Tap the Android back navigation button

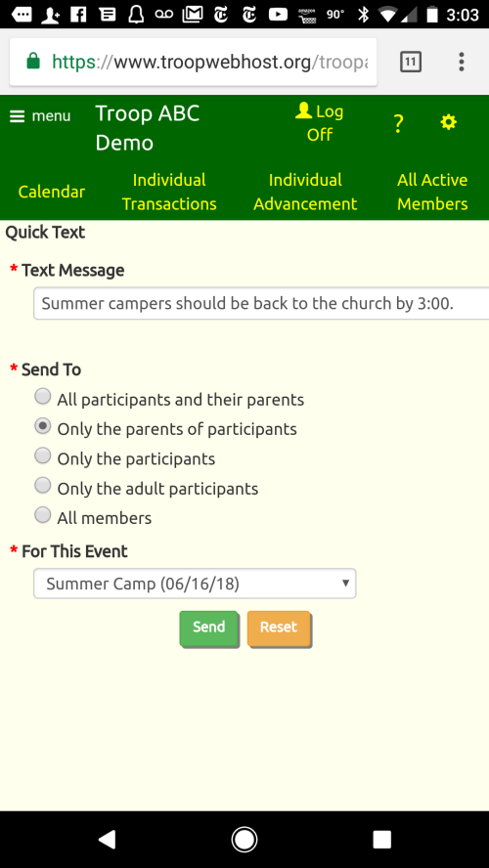(107, 840)
